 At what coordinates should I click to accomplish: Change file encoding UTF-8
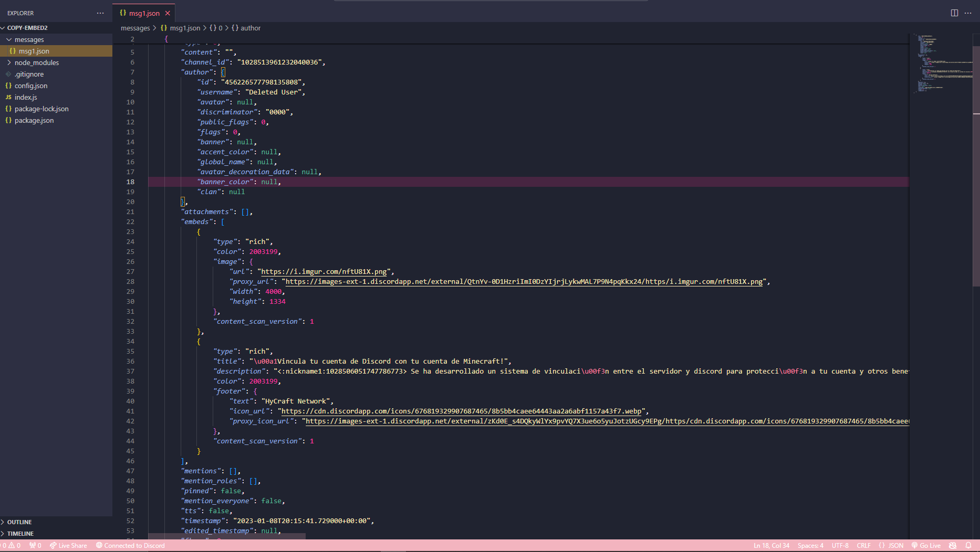[840, 546]
